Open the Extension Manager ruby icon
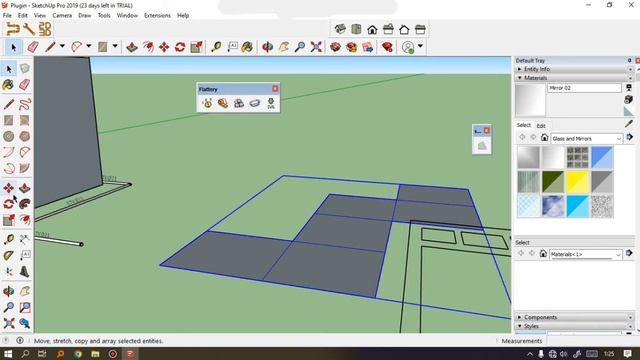The height and width of the screenshot is (360, 640). 387,47
